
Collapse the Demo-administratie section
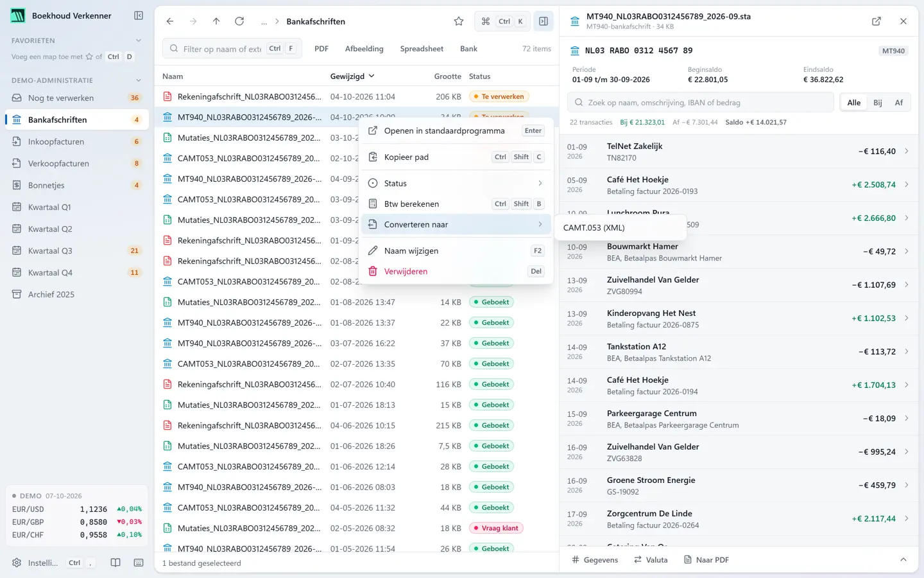pos(139,80)
